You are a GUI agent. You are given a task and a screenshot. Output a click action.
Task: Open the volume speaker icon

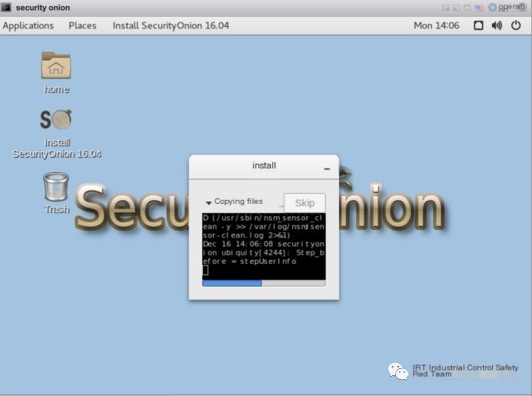tap(497, 25)
